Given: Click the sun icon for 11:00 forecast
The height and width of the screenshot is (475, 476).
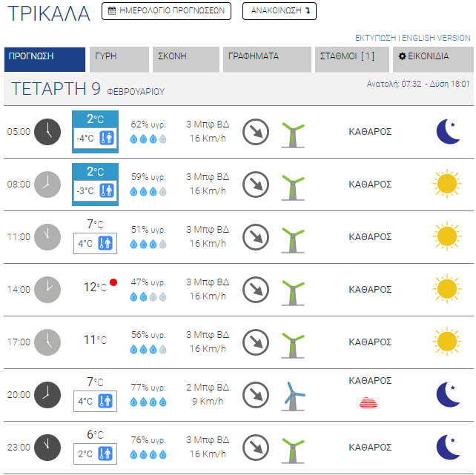Looking at the screenshot, I should 446,236.
